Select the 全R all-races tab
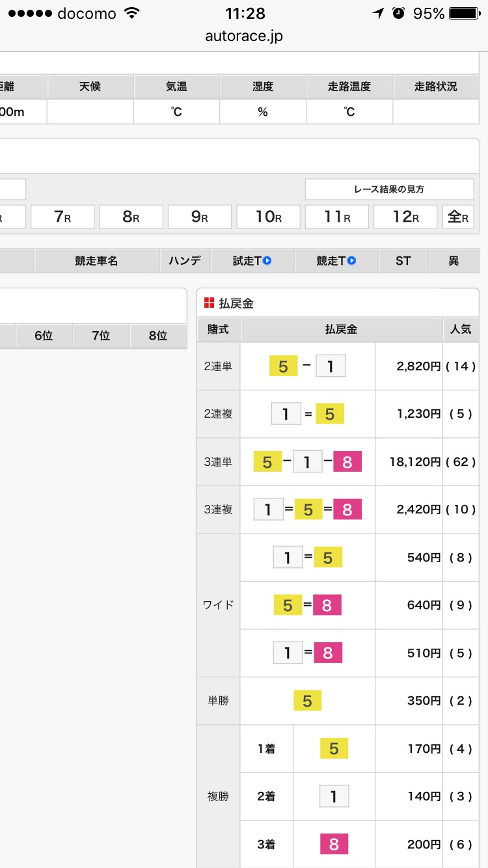The height and width of the screenshot is (868, 488). click(x=458, y=217)
